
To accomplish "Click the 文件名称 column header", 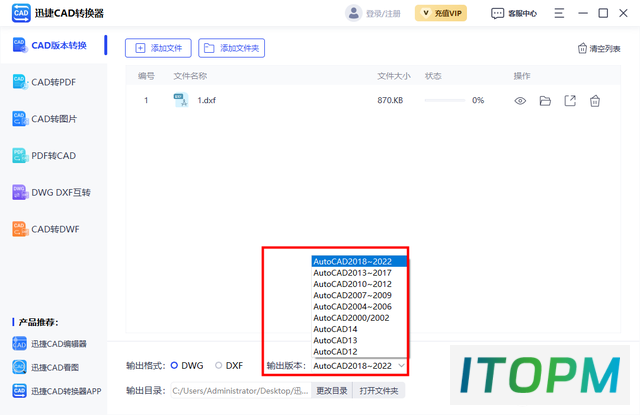I will (190, 76).
